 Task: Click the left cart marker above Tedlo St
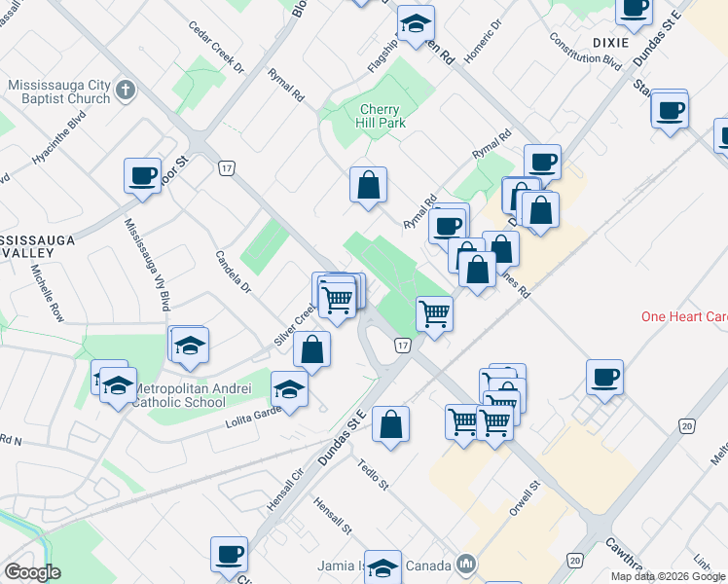pyautogui.click(x=462, y=425)
